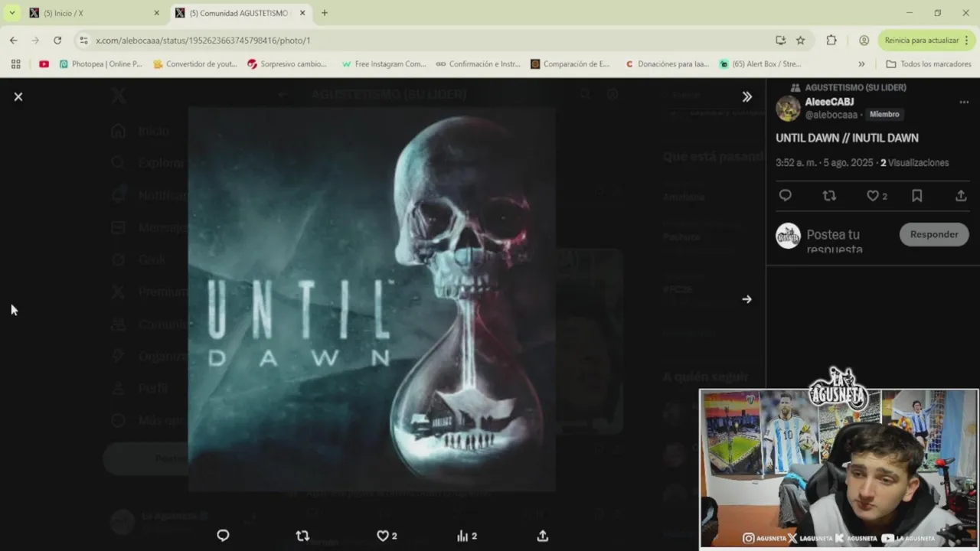
Task: Go back in browser history
Action: point(14,40)
